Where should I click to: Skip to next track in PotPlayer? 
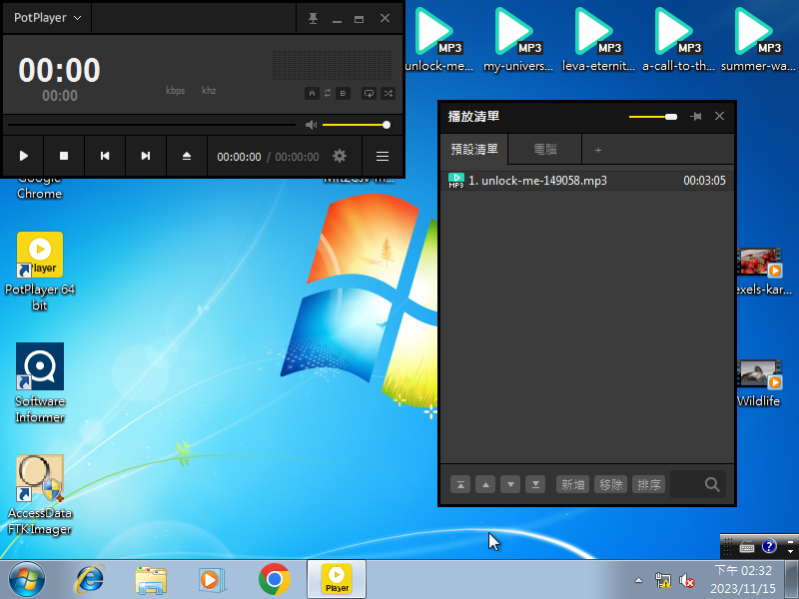pyautogui.click(x=146, y=156)
